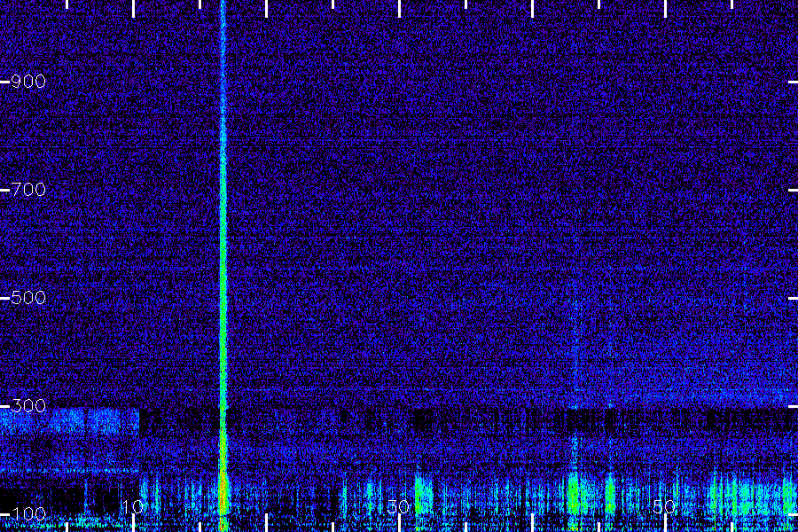Click the 900 frequency axis label

pos(28,82)
